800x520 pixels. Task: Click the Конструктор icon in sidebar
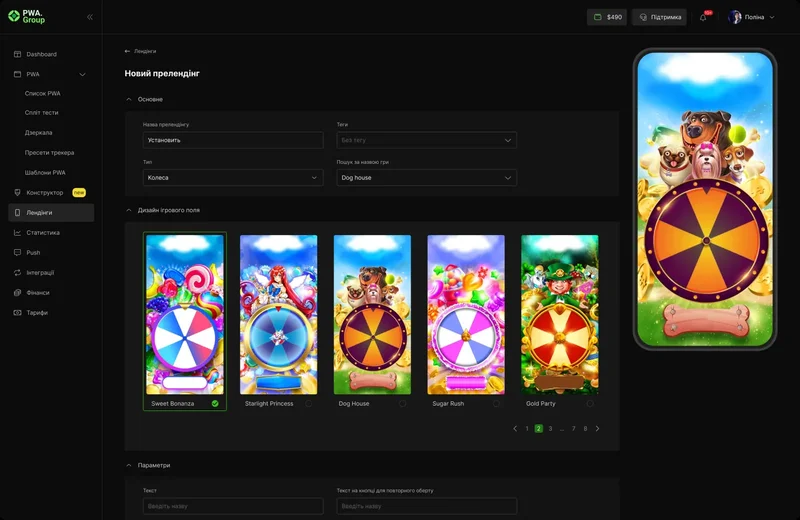(17, 192)
